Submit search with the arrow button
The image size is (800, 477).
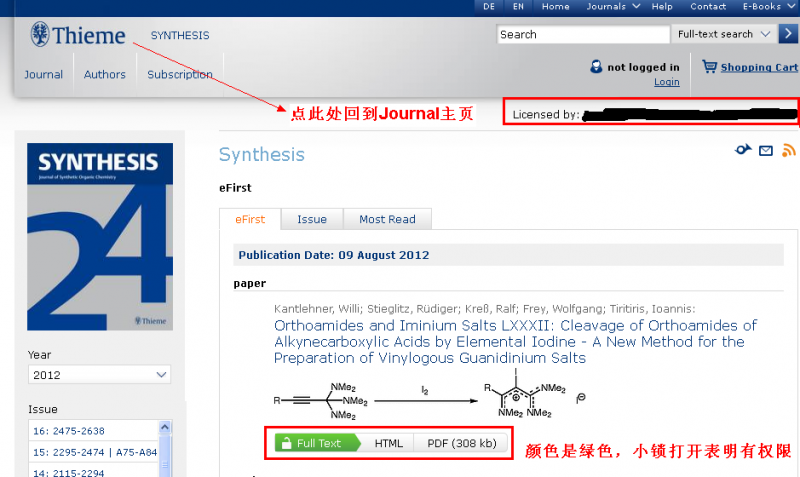tap(788, 34)
